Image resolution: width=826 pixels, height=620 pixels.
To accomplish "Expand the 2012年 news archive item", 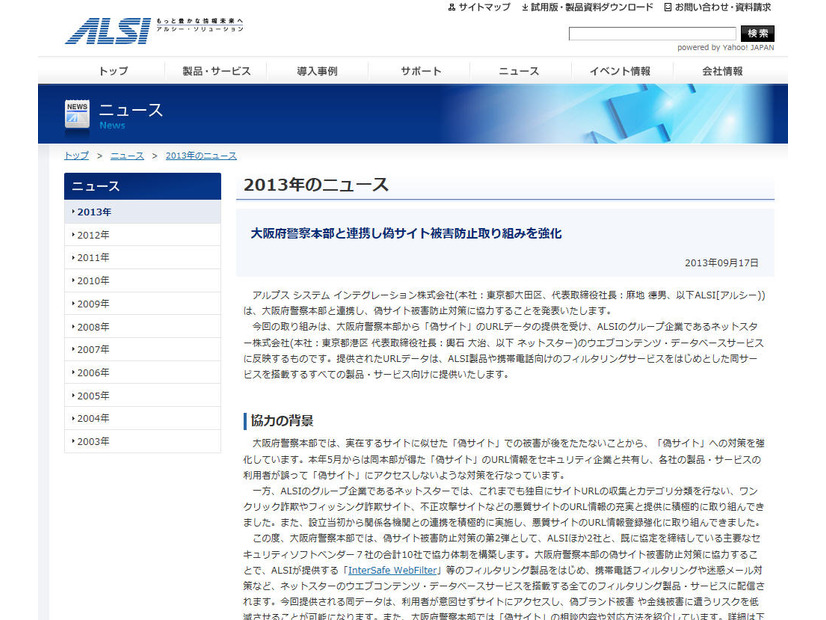I will (x=94, y=235).
